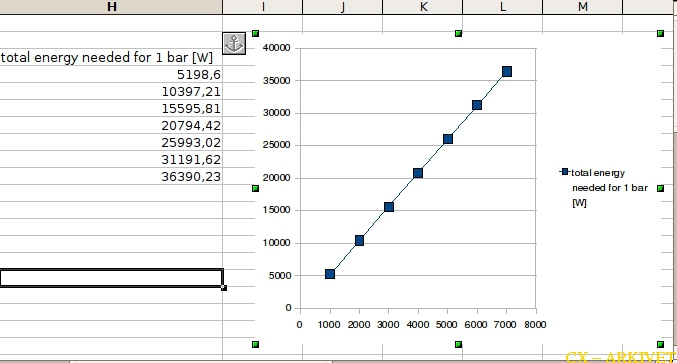This screenshot has width=677, height=363.
Task: Click the top-right green chart resize handle
Action: coord(660,34)
